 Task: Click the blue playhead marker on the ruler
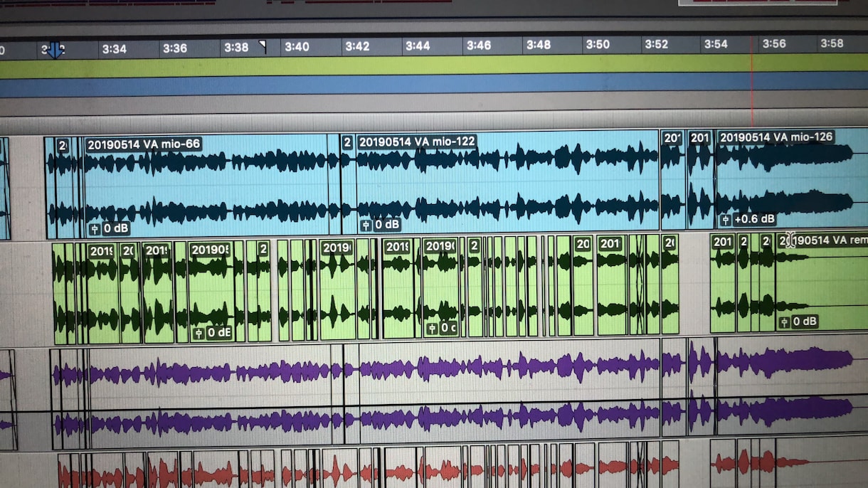54,50
